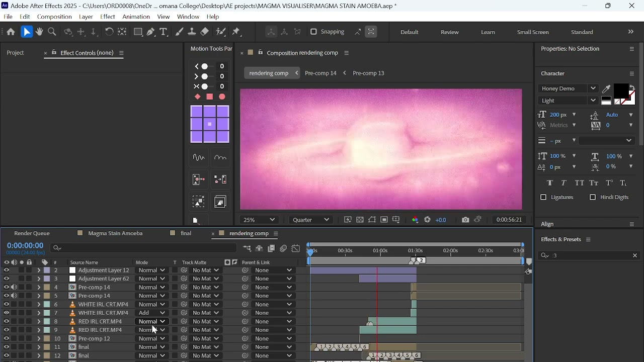The height and width of the screenshot is (362, 644).
Task: Open the 25% magnification dropdown
Action: pos(260,220)
